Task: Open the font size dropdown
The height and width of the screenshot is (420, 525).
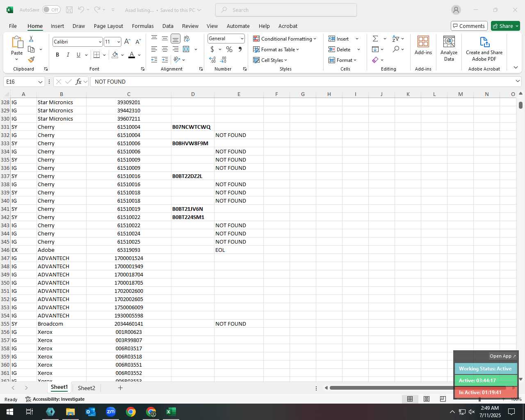Action: 119,42
